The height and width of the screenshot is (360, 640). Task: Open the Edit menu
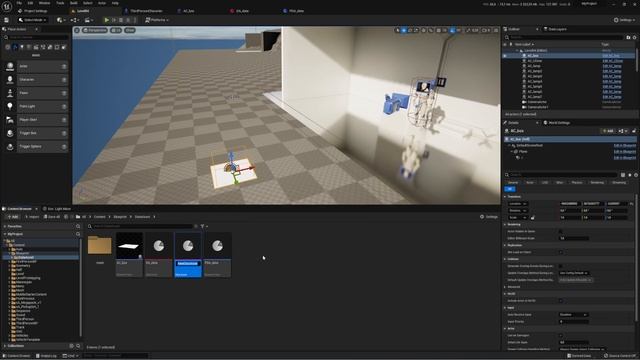pyautogui.click(x=30, y=3)
